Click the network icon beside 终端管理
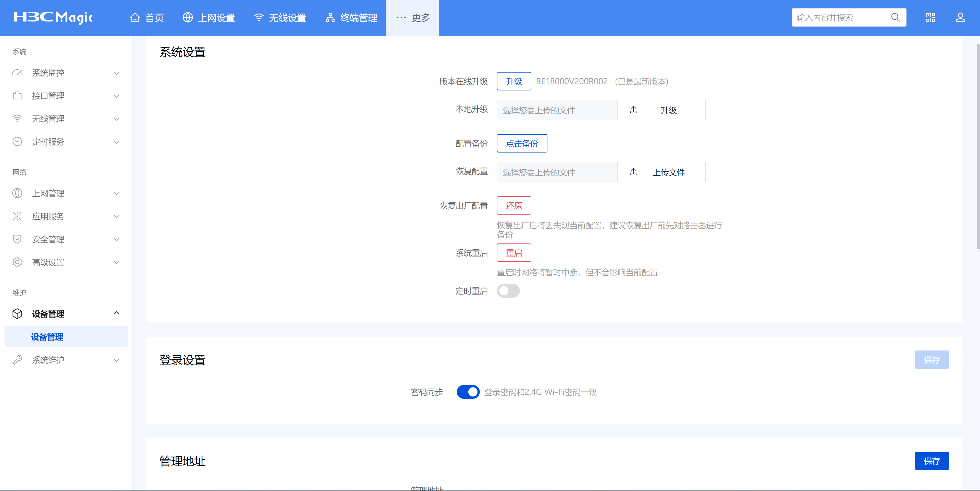Image resolution: width=980 pixels, height=491 pixels. (330, 18)
